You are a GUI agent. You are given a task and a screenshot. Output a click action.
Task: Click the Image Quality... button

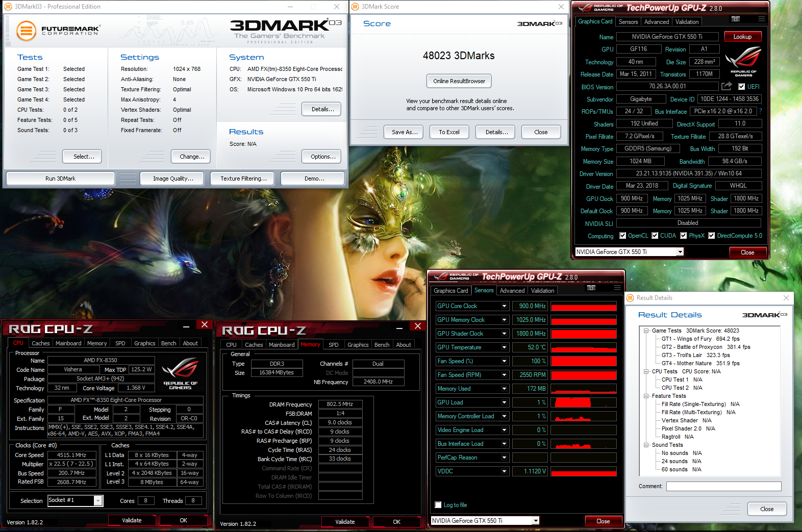pyautogui.click(x=173, y=179)
